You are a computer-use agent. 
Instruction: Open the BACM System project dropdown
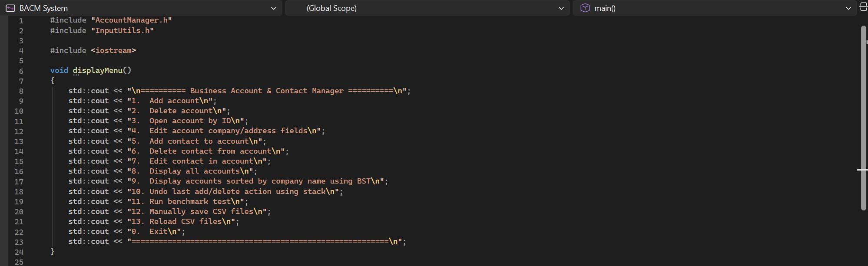click(x=141, y=8)
